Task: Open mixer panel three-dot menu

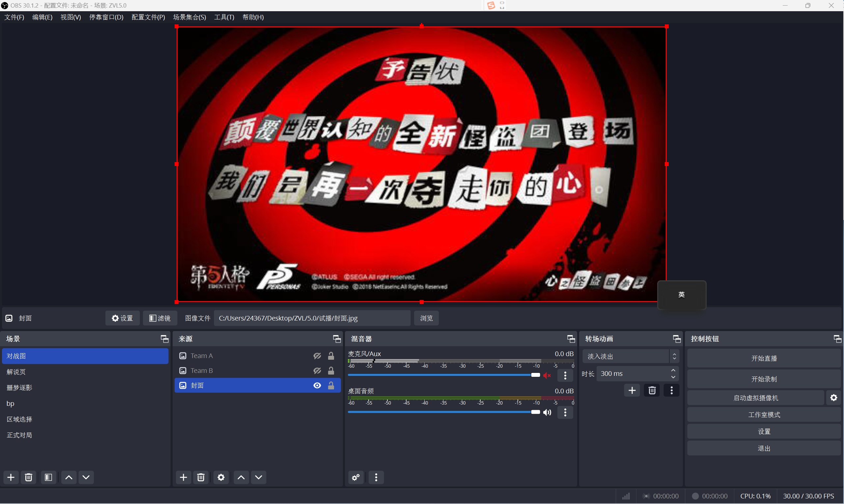Action: 376,477
